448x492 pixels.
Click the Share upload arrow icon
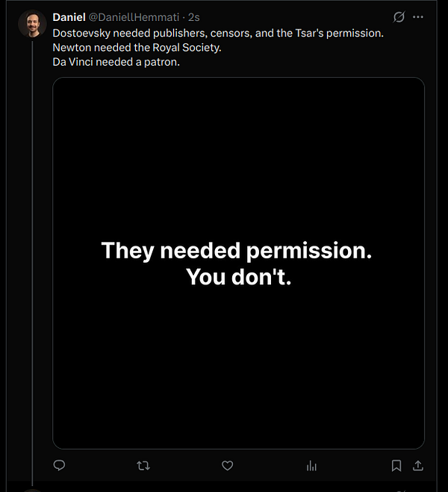(418, 465)
